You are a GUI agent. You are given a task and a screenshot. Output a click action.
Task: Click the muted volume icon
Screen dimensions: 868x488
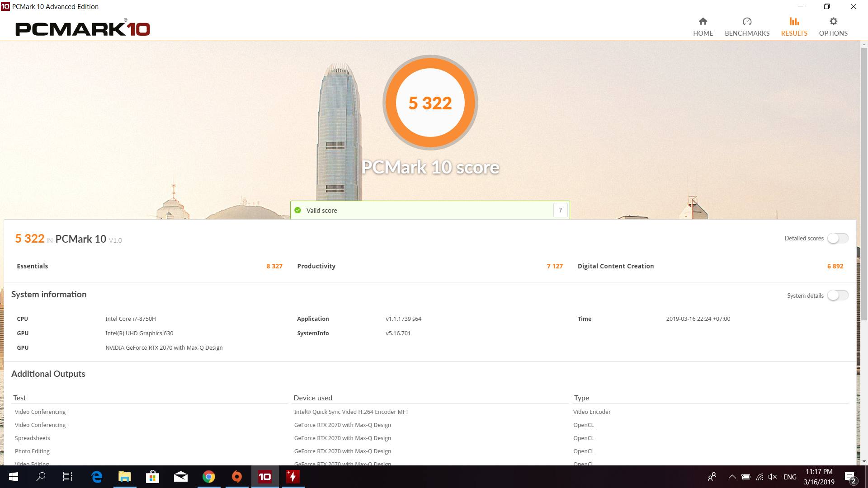[773, 477]
